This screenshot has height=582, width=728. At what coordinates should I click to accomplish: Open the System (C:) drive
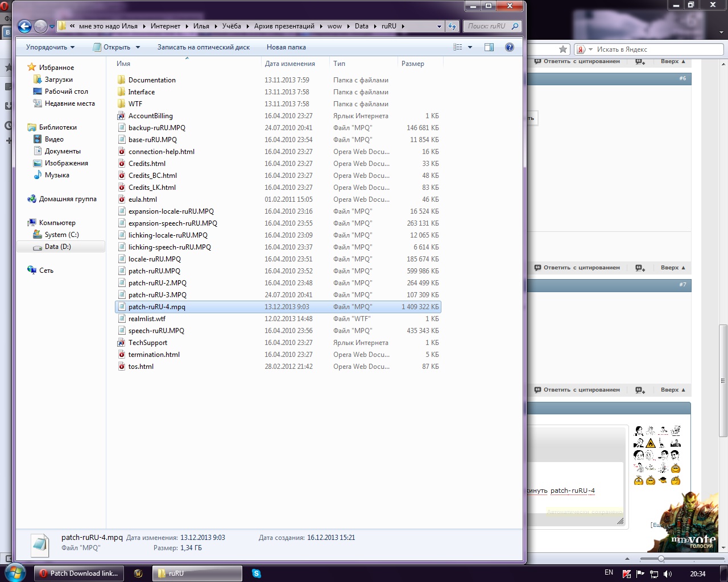pyautogui.click(x=61, y=235)
